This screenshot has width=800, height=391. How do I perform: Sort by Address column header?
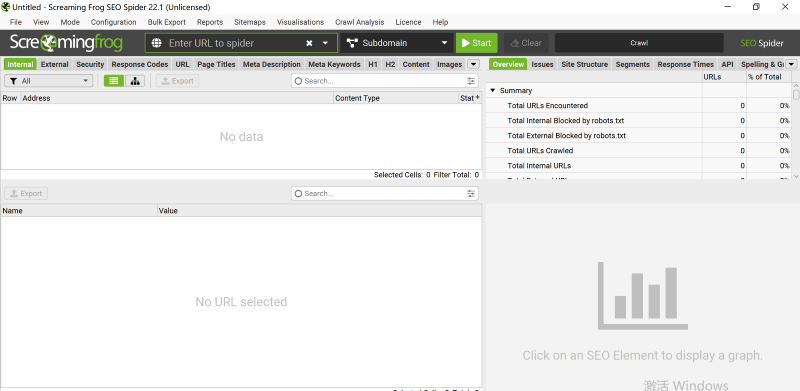coord(177,98)
